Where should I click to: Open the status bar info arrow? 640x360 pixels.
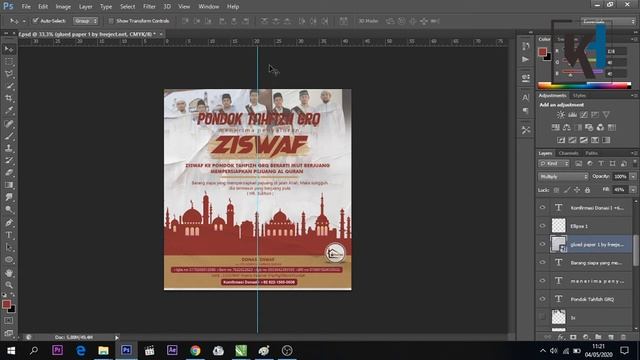pos(117,338)
